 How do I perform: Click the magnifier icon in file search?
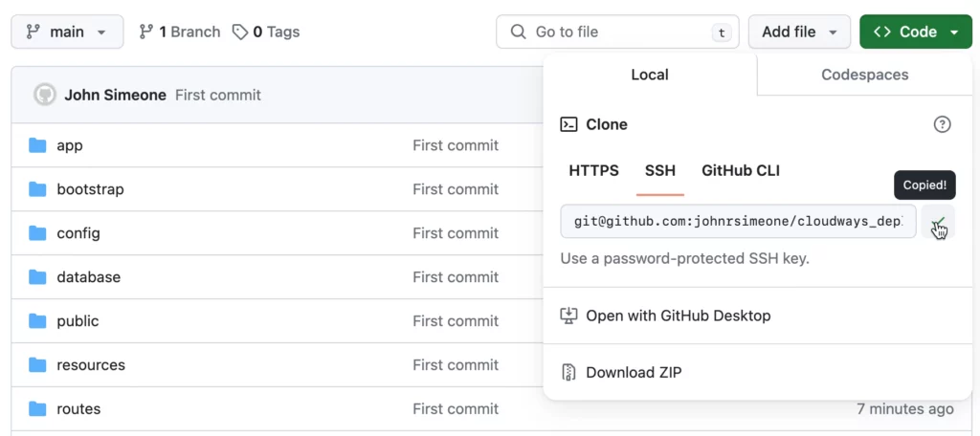[x=518, y=32]
